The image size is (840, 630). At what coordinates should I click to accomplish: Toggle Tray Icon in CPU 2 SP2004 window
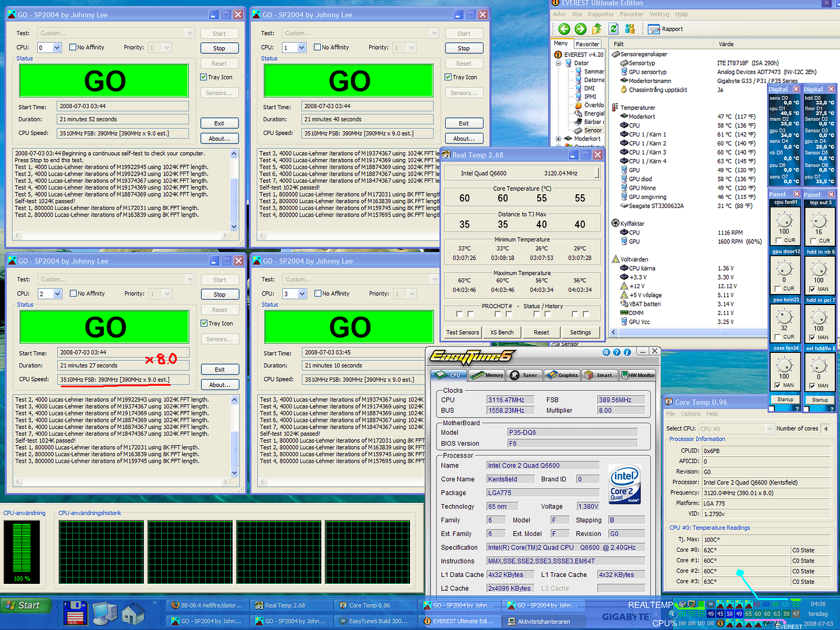click(204, 323)
